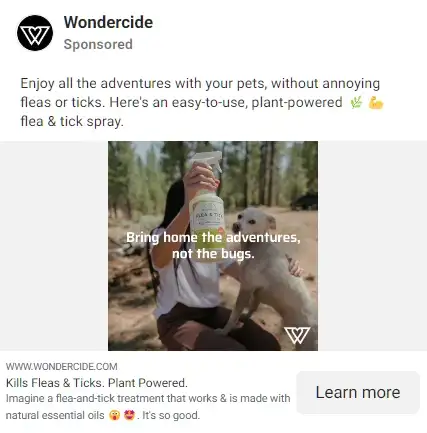
Task: Click the ad caption about plant-powered spray
Action: tap(202, 102)
